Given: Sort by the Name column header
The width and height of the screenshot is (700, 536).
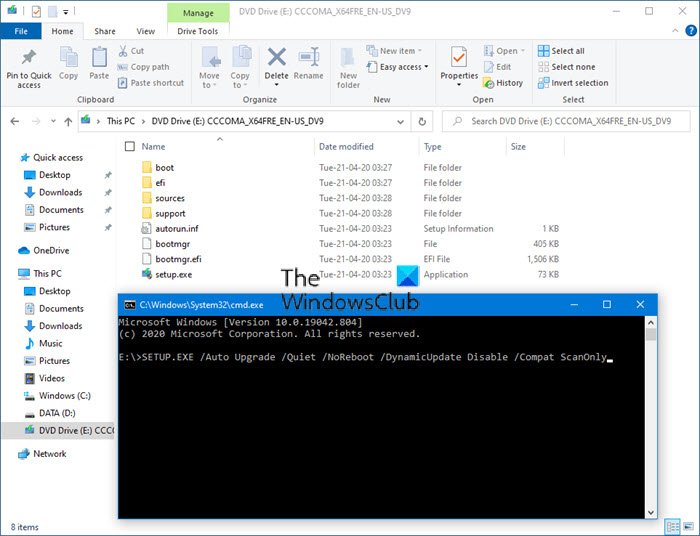Looking at the screenshot, I should coord(153,146).
